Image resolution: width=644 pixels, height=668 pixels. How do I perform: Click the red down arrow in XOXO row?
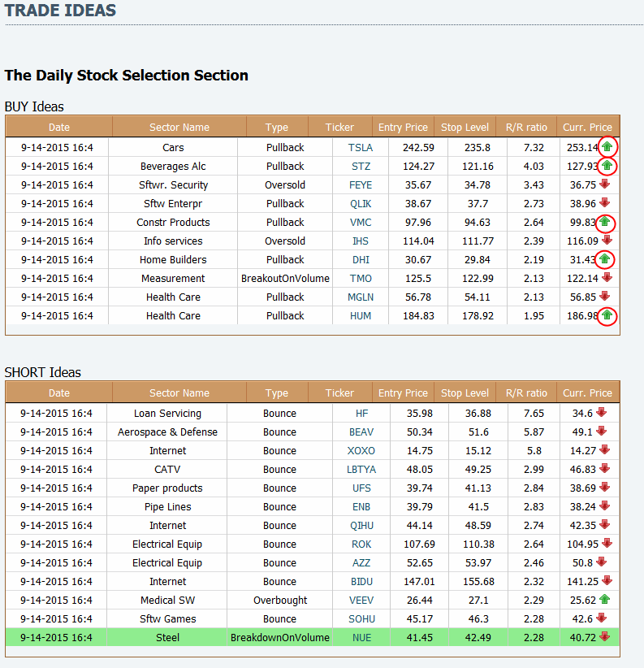click(x=604, y=450)
